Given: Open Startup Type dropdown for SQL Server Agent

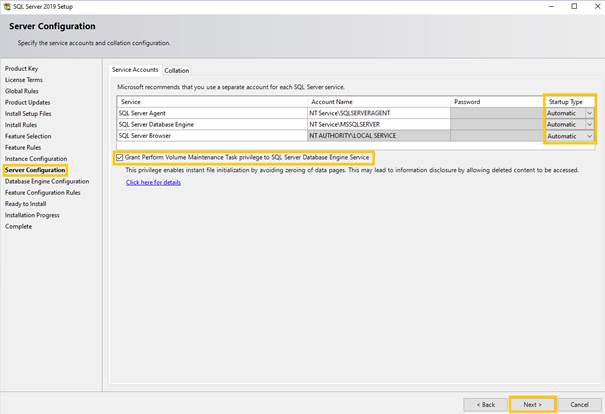Looking at the screenshot, I should point(589,113).
